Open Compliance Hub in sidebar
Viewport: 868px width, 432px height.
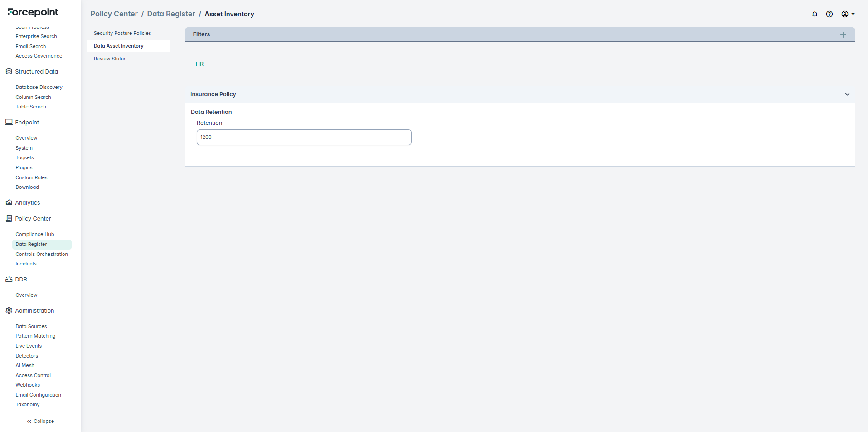pyautogui.click(x=35, y=234)
